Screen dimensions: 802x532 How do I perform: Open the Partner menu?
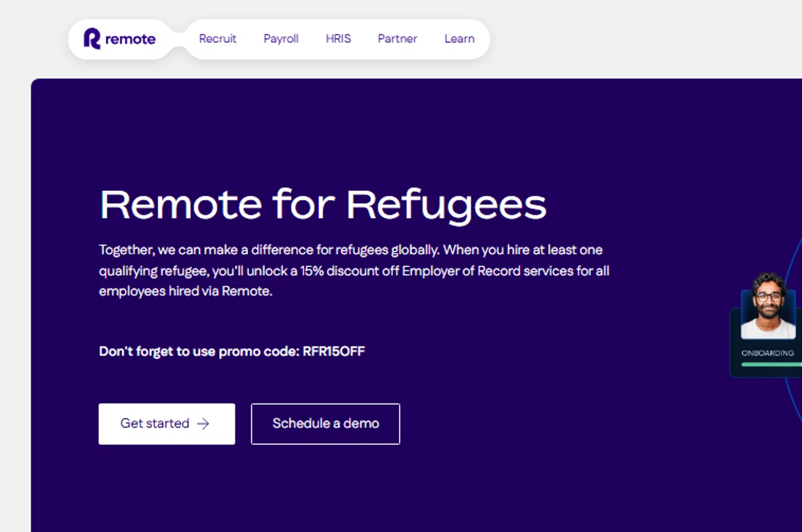coord(397,38)
